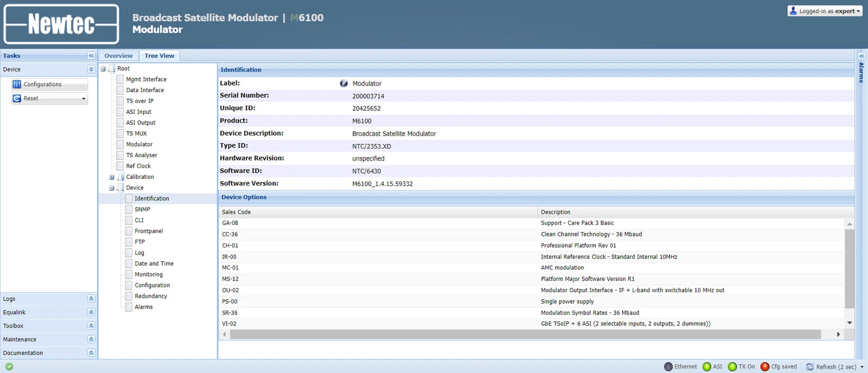The height and width of the screenshot is (373, 868).
Task: Expand the Calibration tree node
Action: pyautogui.click(x=112, y=177)
